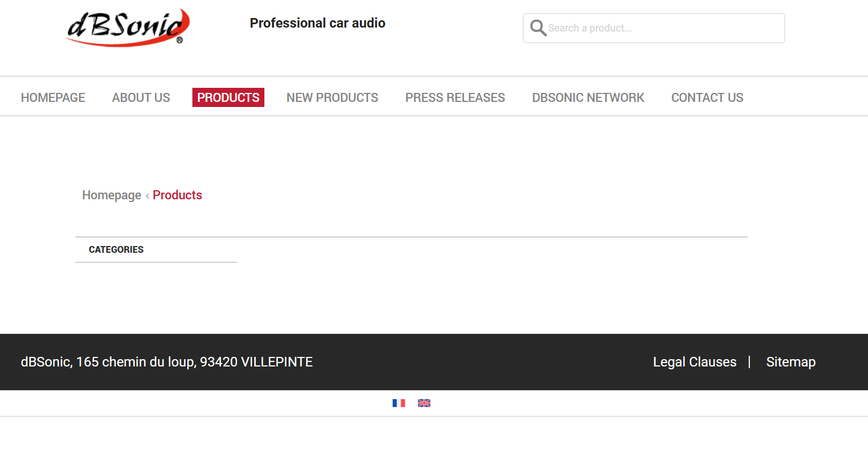This screenshot has height=465, width=868.
Task: Click the dBSonic Villepinte footer address
Action: (167, 362)
